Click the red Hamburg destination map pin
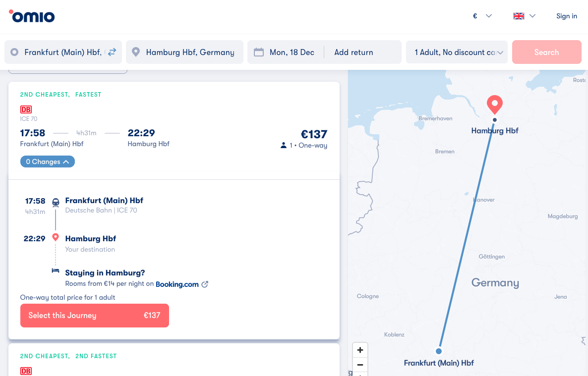Viewport: 588px width, 376px height. [494, 104]
